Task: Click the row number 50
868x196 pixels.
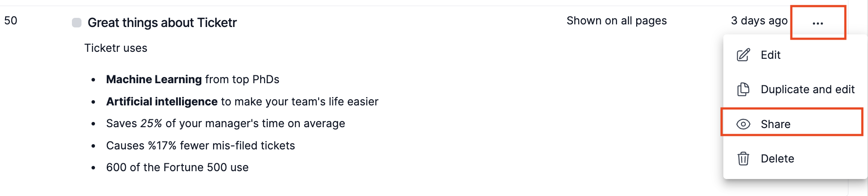Action: tap(11, 20)
